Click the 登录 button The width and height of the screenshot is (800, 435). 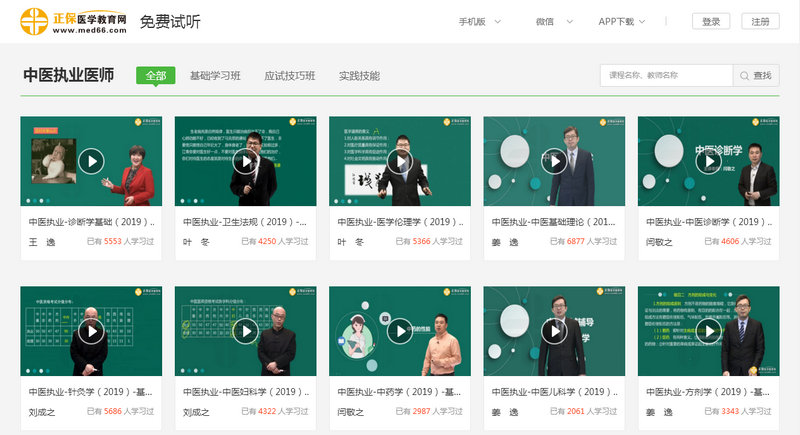point(710,21)
